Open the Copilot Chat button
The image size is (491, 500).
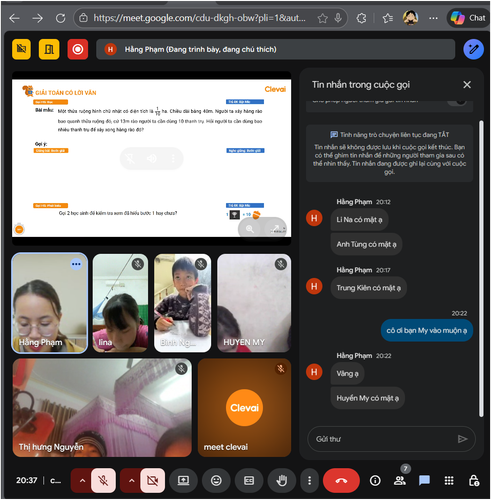click(x=468, y=18)
